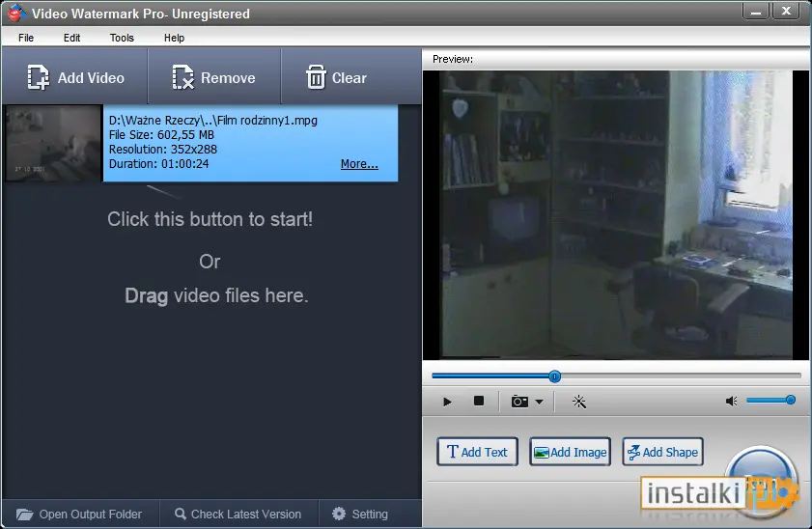Click the File Size: 602,55 MB text
The width and height of the screenshot is (812, 529).
coord(161,135)
